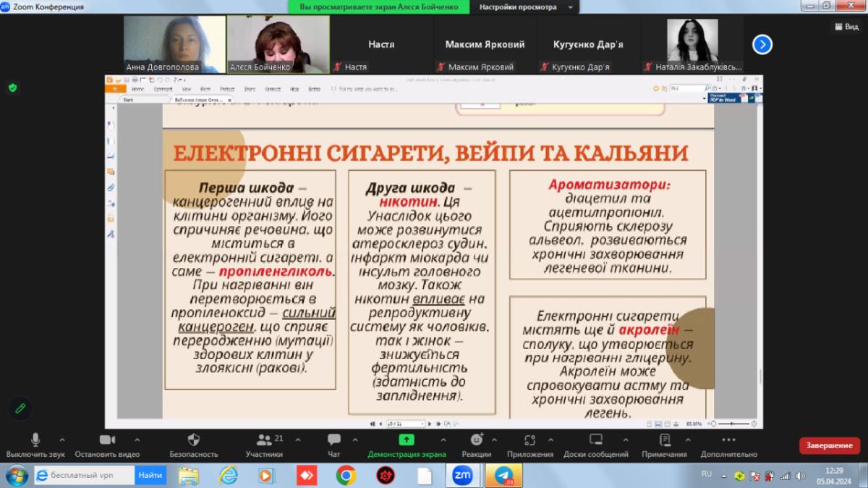Image resolution: width=868 pixels, height=488 pixels.
Task: Open the Whiteboards icon
Action: [x=596, y=440]
